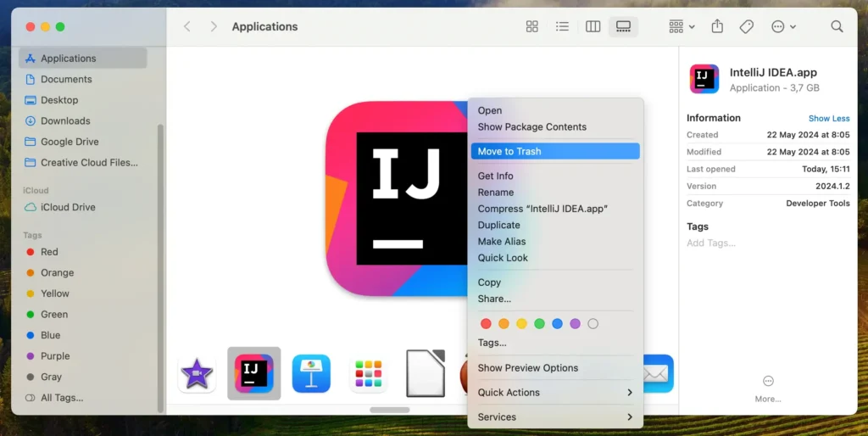
Task: Open All Tags… in sidebar
Action: click(x=83, y=398)
